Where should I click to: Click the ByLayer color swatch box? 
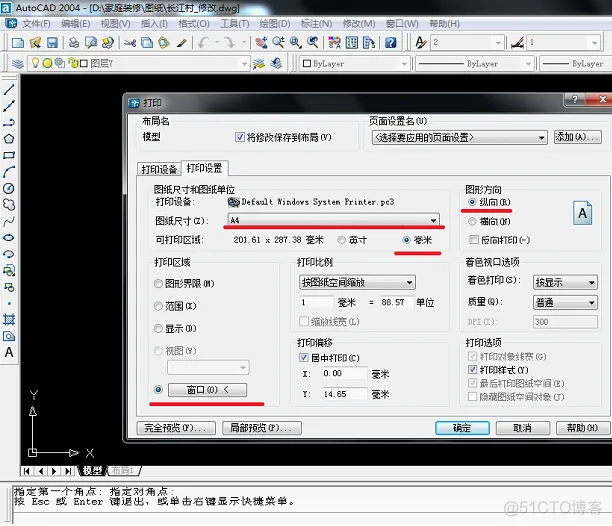pos(307,64)
